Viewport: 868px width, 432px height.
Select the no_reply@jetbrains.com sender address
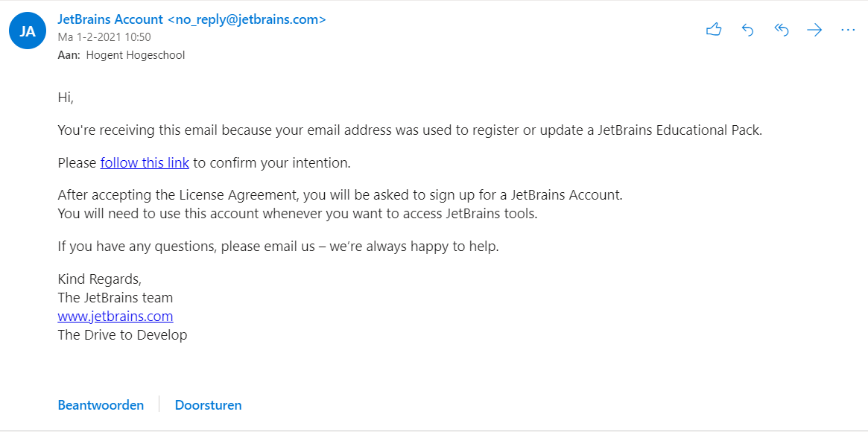point(247,19)
